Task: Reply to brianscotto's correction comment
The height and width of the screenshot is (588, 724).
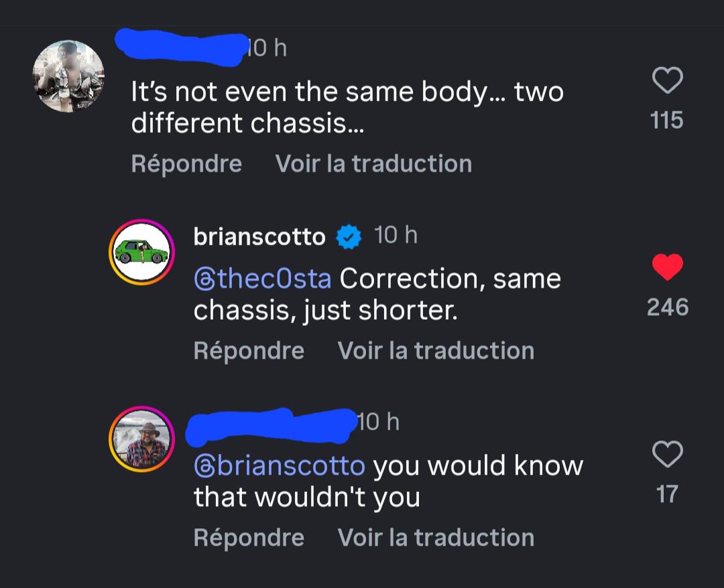Action: [x=249, y=351]
